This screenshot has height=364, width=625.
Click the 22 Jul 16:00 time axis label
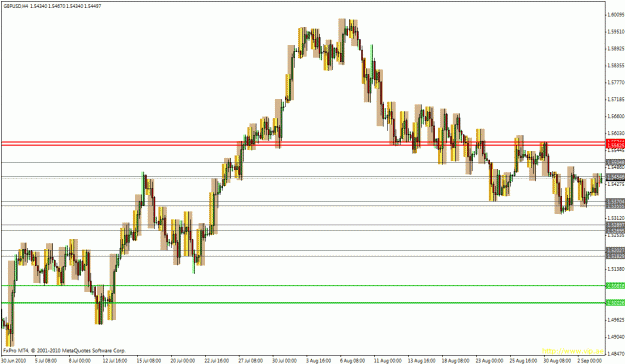216,361
